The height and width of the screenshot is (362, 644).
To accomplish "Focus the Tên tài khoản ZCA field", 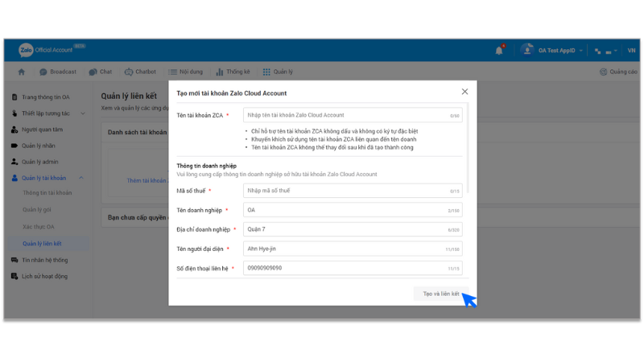I will [353, 115].
